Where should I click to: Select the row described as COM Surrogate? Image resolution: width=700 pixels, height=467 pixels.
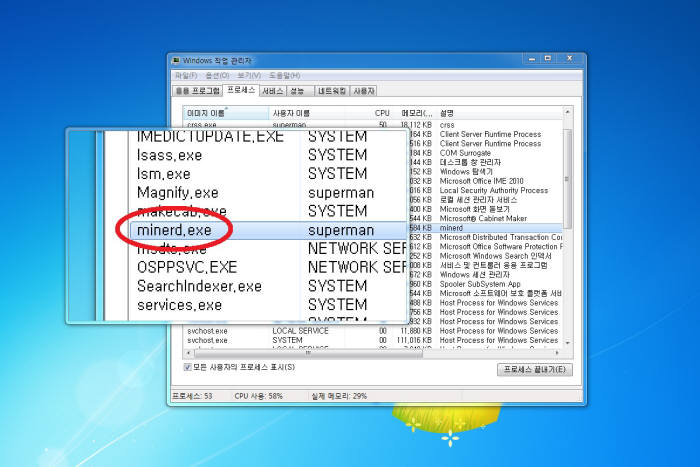click(486, 153)
